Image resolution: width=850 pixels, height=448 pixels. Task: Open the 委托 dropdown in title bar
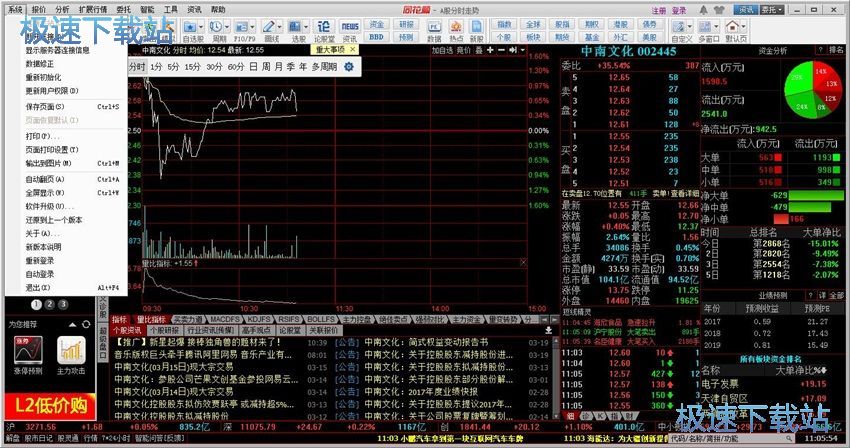(x=772, y=10)
